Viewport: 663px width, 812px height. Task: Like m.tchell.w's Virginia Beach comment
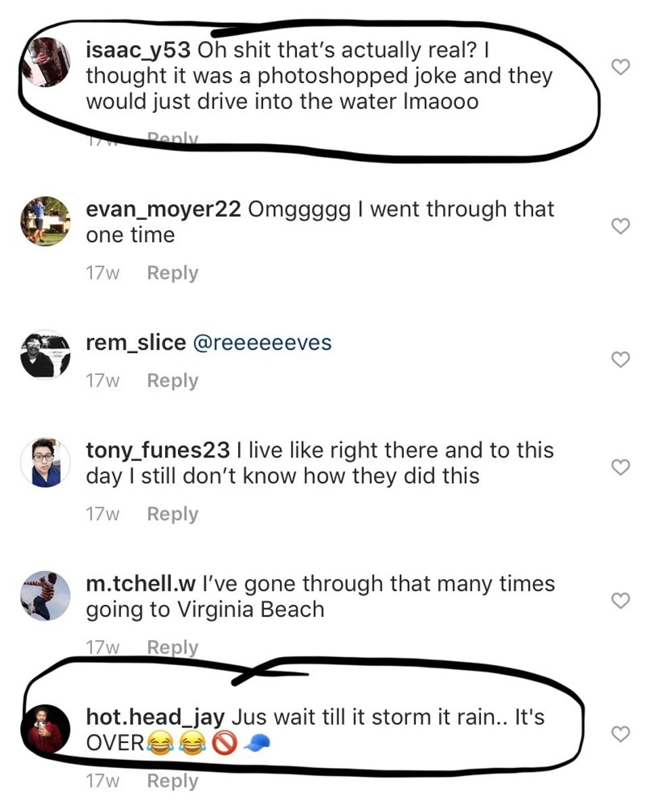click(620, 600)
